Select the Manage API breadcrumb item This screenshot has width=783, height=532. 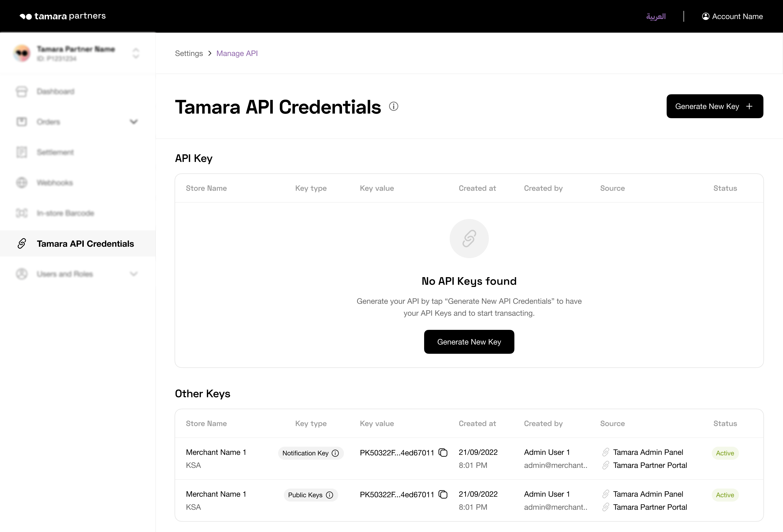237,53
